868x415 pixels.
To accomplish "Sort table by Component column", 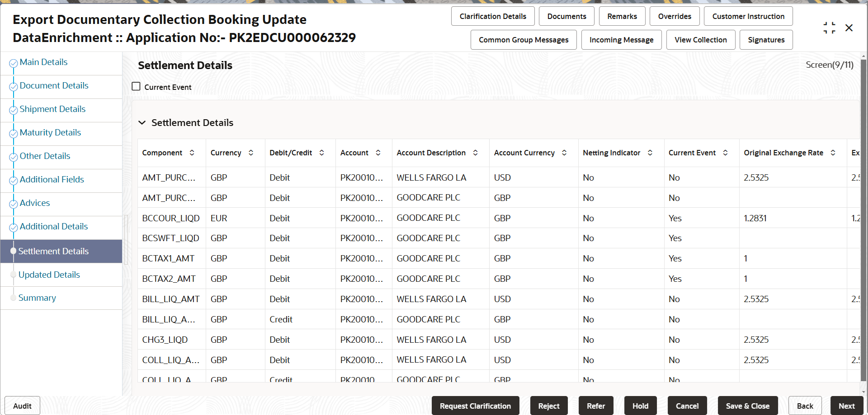I will (192, 153).
